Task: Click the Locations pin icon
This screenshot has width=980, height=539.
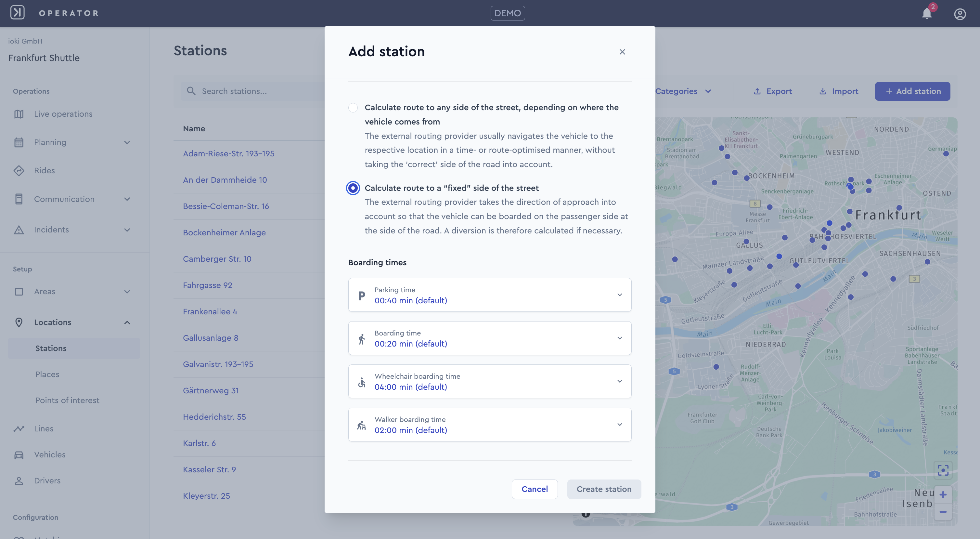Action: (19, 322)
